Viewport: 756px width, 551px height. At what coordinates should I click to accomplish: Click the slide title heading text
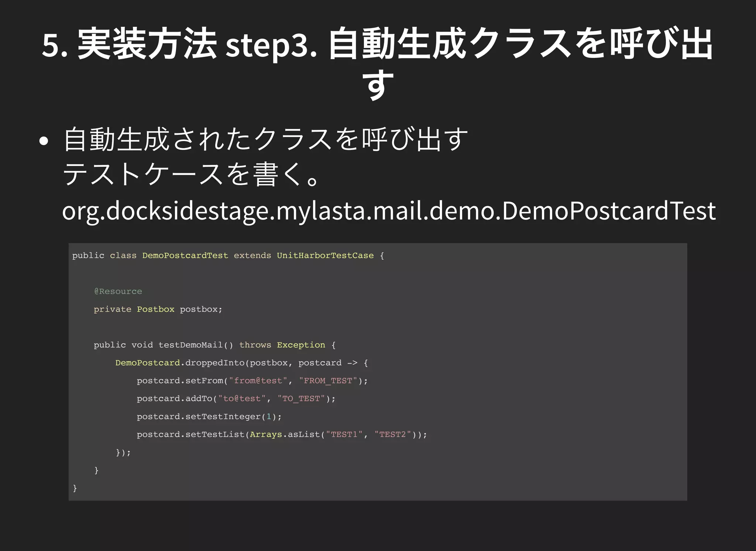pyautogui.click(x=377, y=44)
